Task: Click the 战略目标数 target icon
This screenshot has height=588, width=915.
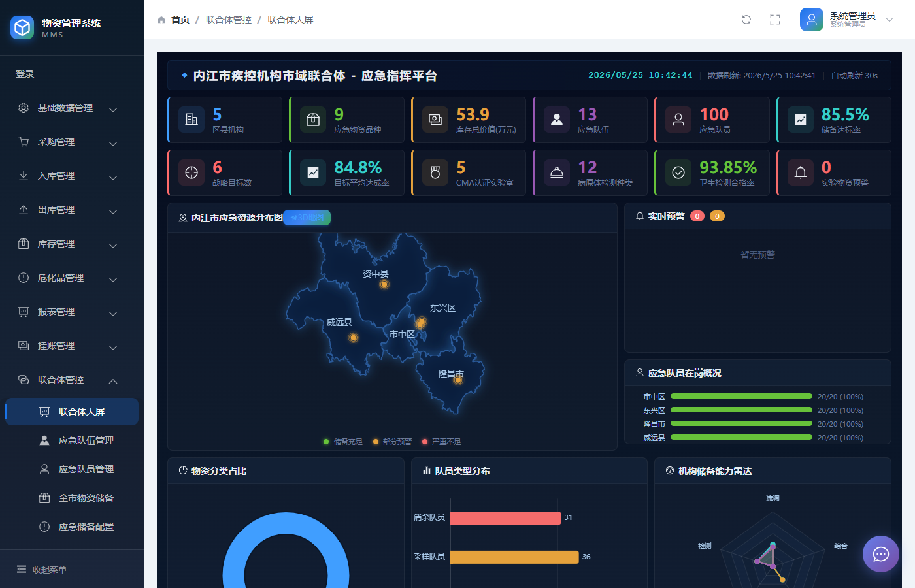Action: click(x=191, y=172)
